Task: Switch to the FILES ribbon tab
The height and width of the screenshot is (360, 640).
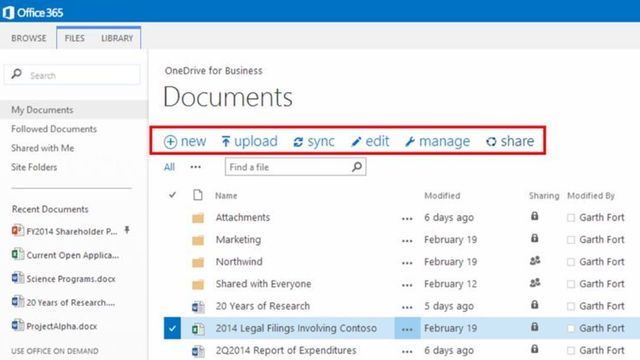Action: click(x=75, y=38)
